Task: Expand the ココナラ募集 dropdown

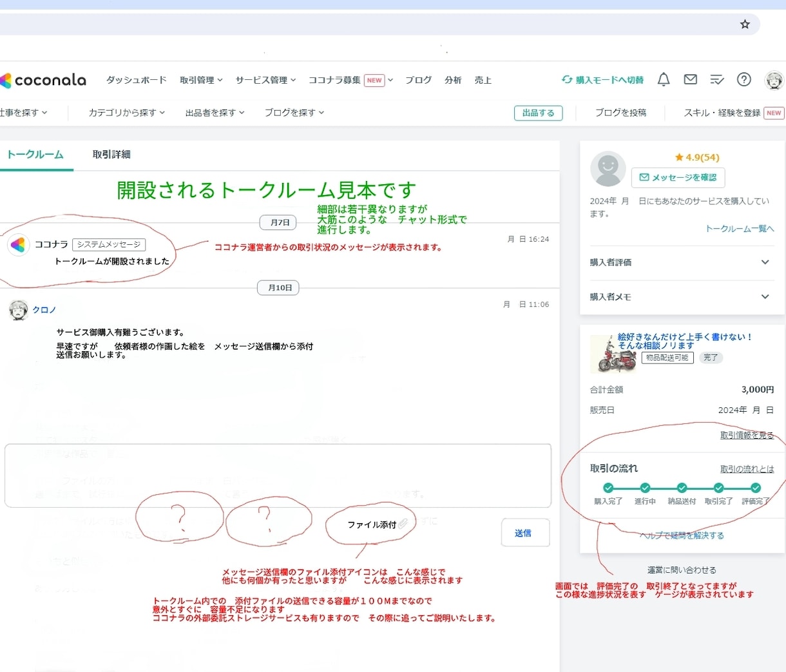Action: tap(350, 80)
